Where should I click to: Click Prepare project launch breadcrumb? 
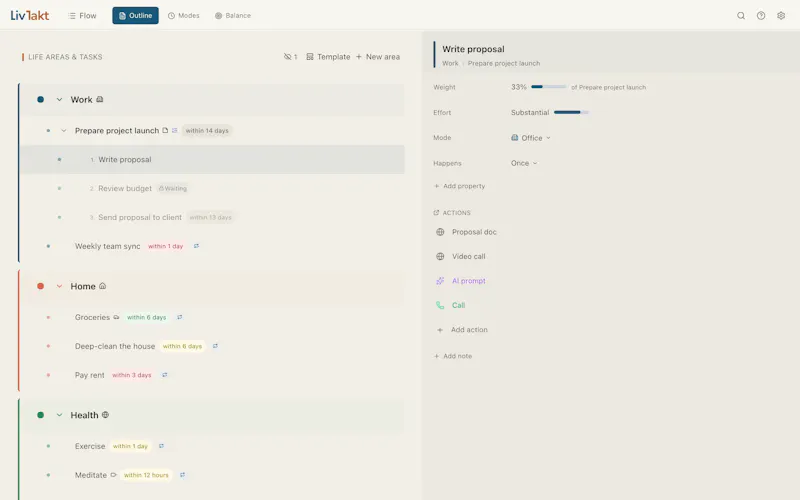click(504, 63)
